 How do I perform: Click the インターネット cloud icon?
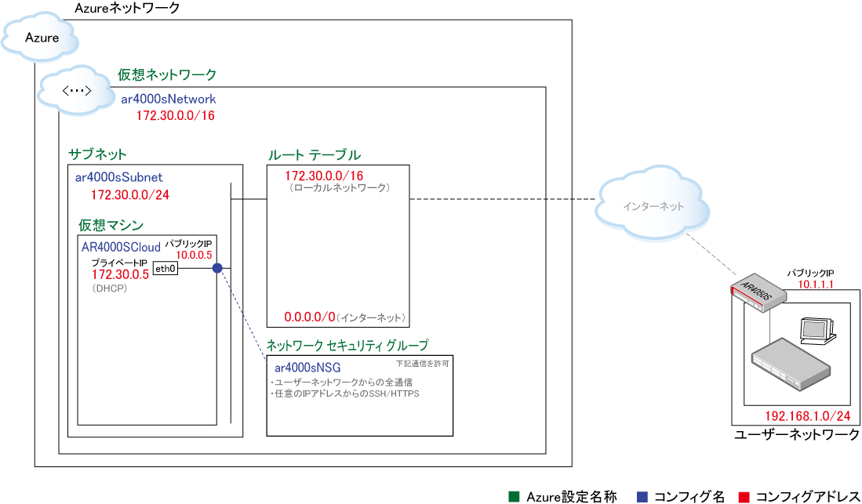[653, 206]
